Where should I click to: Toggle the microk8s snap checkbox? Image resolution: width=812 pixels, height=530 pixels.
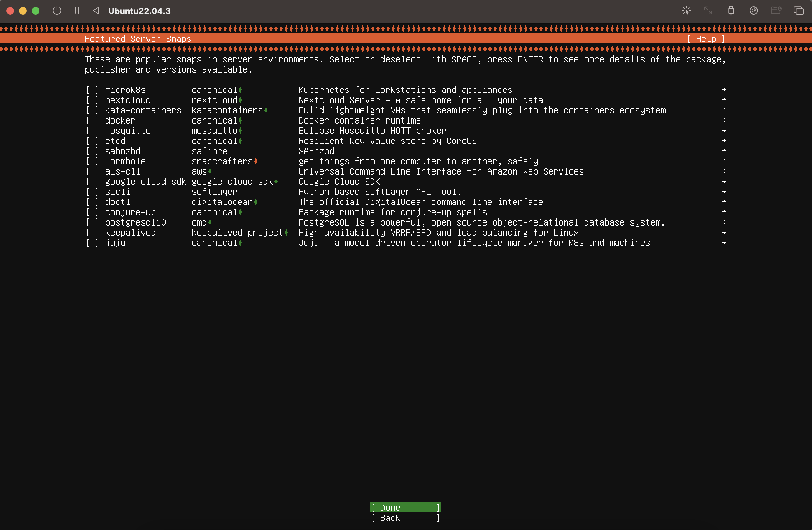pyautogui.click(x=92, y=90)
